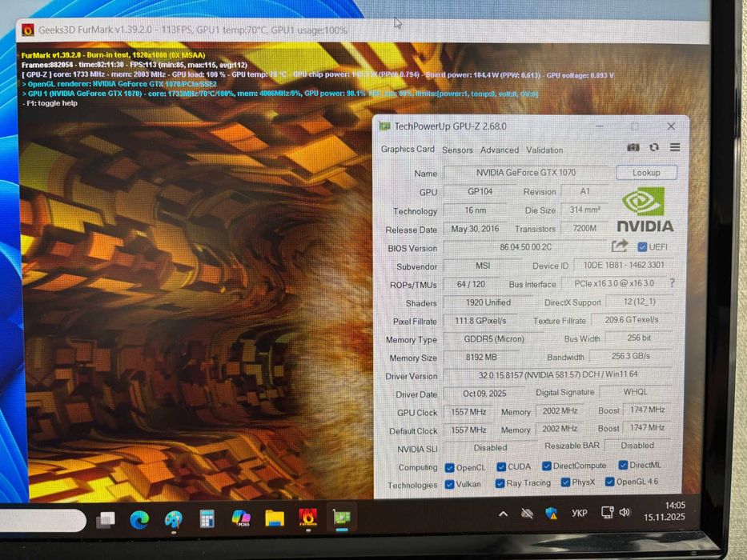Image resolution: width=747 pixels, height=560 pixels.
Task: Toggle the OpenGL 4.6 checkbox
Action: (x=609, y=482)
